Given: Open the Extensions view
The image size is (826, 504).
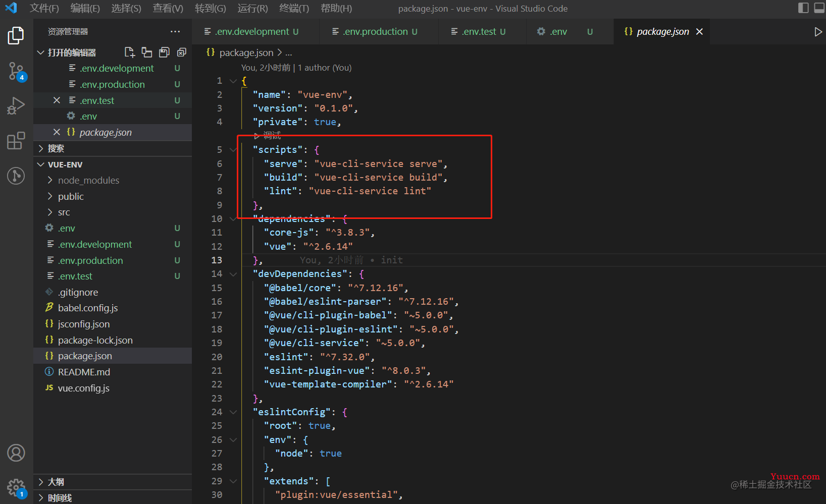Looking at the screenshot, I should coord(16,141).
